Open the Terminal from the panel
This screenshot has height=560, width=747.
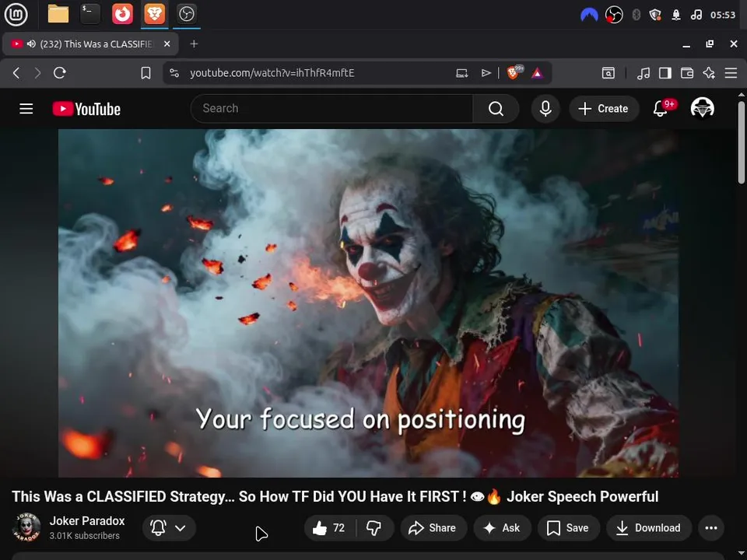pos(90,14)
